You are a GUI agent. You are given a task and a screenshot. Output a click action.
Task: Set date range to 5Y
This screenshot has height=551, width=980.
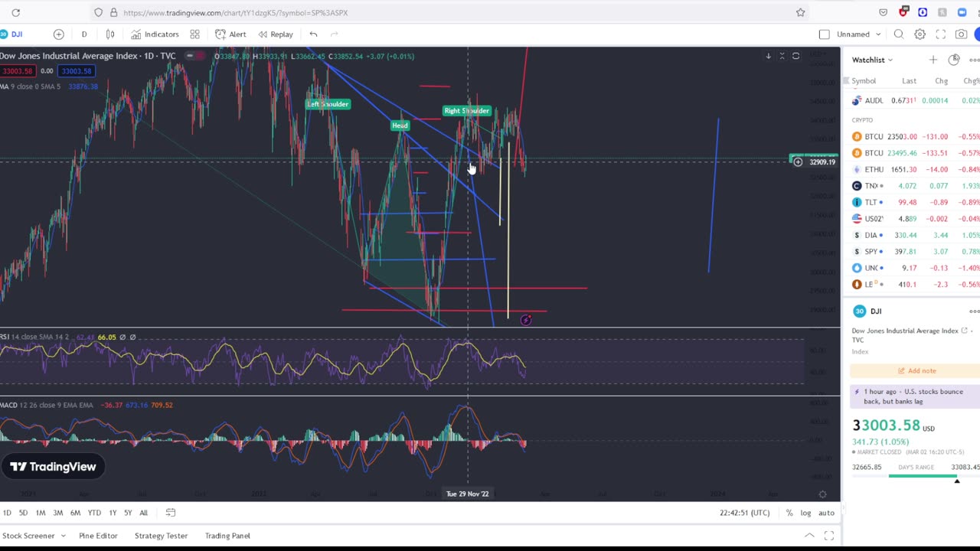pos(128,513)
